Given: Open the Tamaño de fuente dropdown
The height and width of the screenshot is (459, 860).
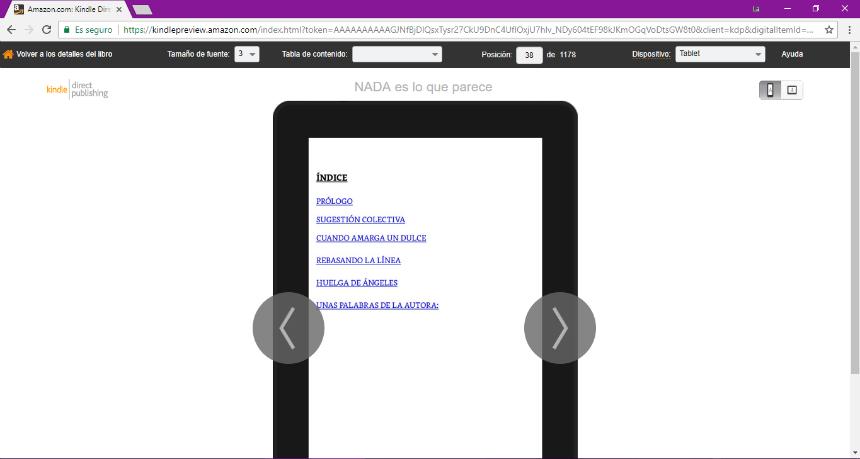Looking at the screenshot, I should click(247, 54).
